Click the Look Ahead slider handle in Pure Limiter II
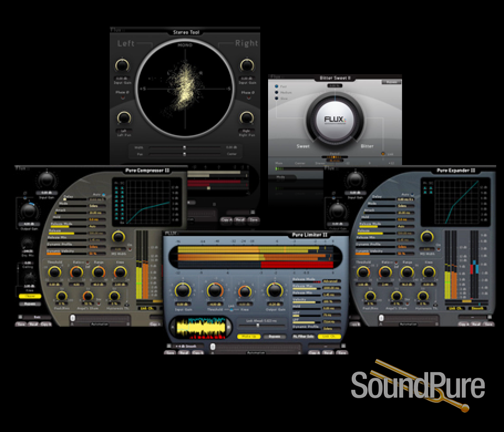The width and height of the screenshot is (504, 432). pos(258,326)
